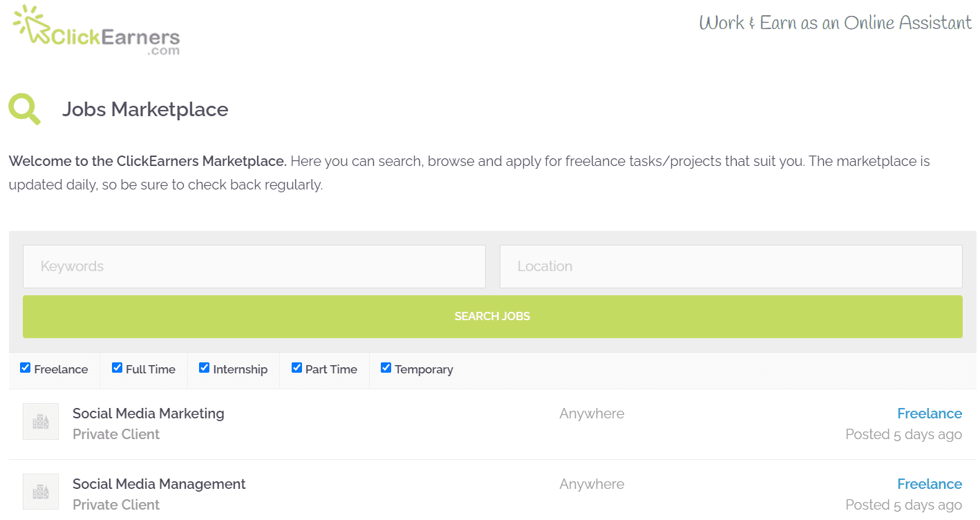Toggle the Full Time checkbox
This screenshot has height=520, width=980.
(117, 368)
